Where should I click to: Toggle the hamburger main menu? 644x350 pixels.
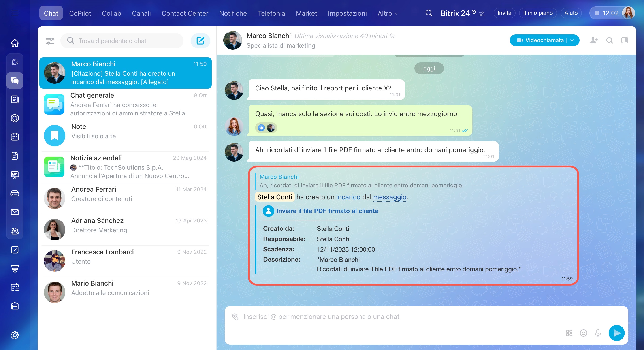coord(15,13)
